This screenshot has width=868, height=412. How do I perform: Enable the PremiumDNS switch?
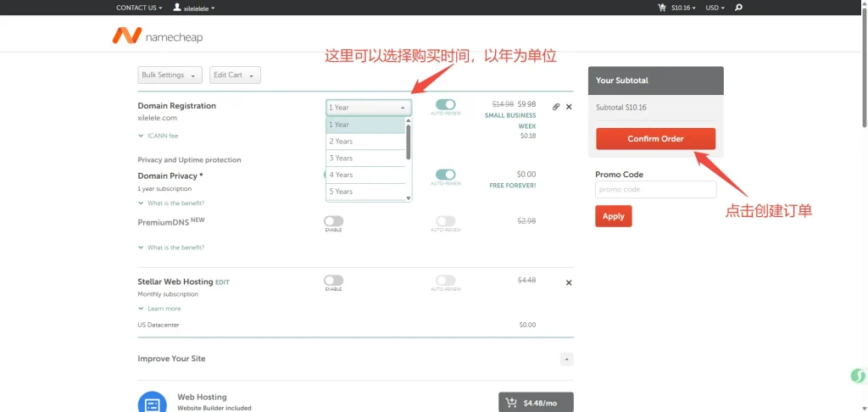point(333,221)
